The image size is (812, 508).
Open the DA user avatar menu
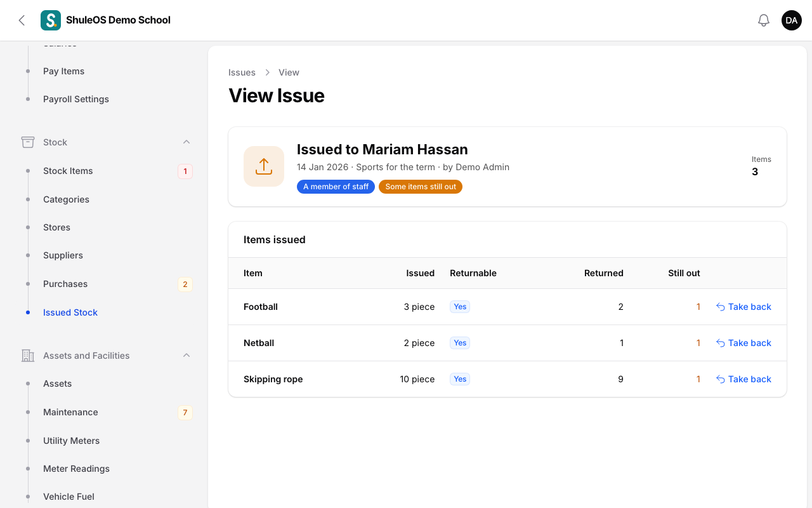tap(792, 20)
